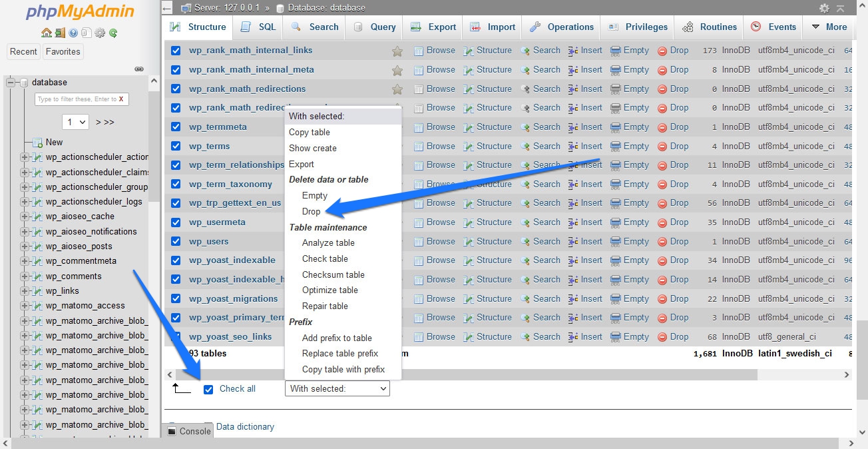Open Structure for wp_terms table
Screen dimensions: 868x449
pos(488,146)
